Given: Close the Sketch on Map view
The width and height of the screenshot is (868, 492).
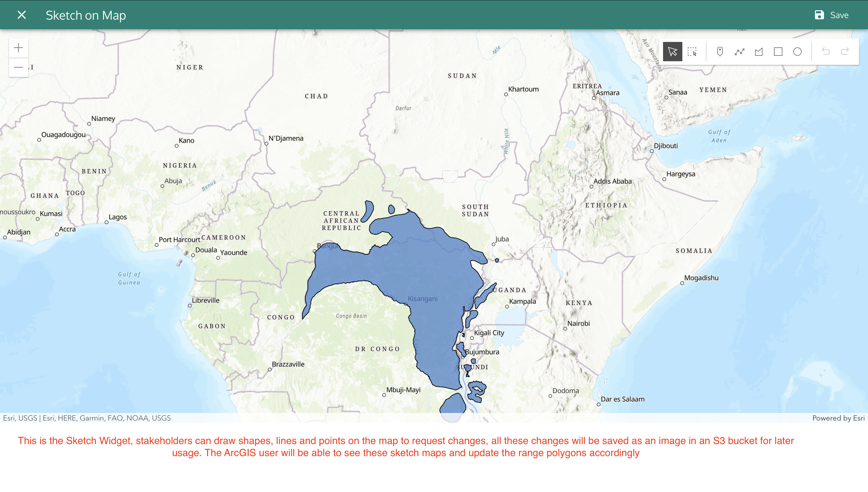Looking at the screenshot, I should tap(22, 15).
